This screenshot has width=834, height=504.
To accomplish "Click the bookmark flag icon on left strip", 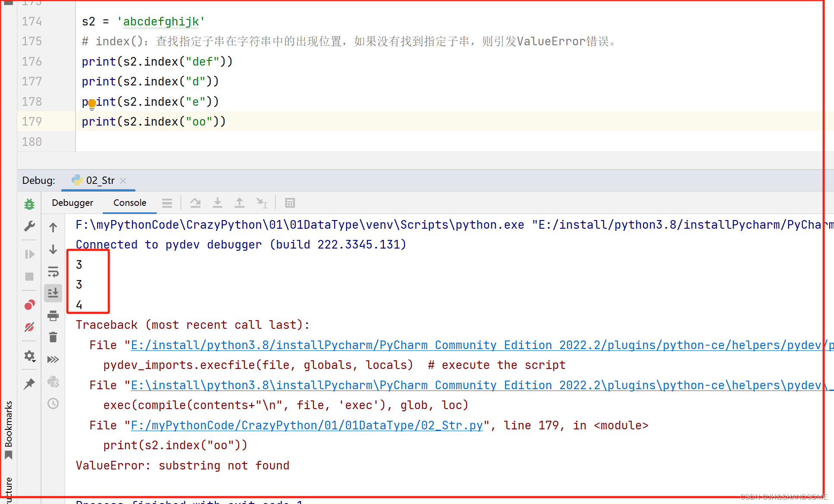I will click(x=9, y=455).
